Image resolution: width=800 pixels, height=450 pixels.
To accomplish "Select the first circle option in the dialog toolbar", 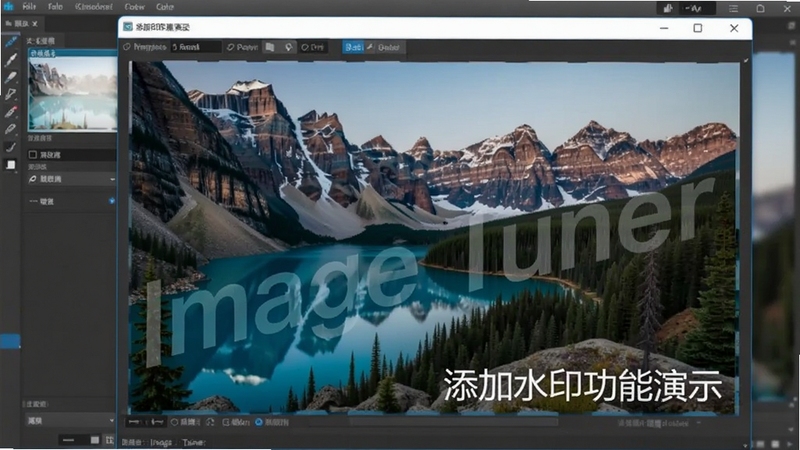I will pos(127,47).
